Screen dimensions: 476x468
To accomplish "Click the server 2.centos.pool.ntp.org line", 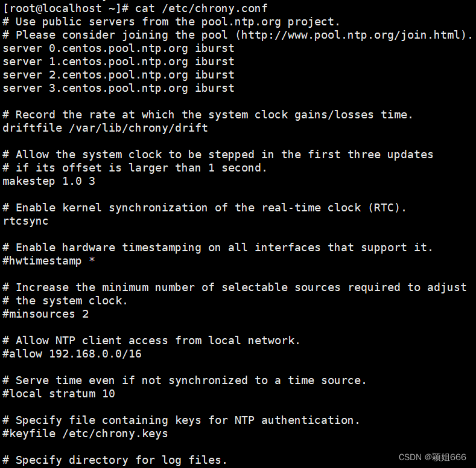I will 118,75.
